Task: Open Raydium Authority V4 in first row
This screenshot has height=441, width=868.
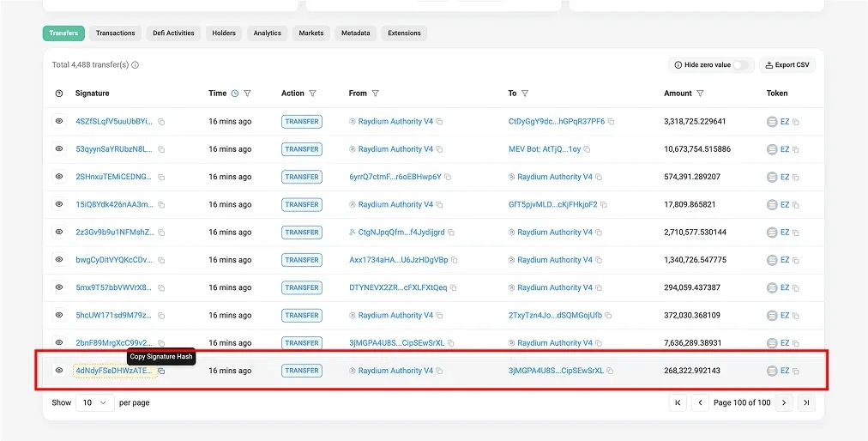Action: pyautogui.click(x=395, y=121)
